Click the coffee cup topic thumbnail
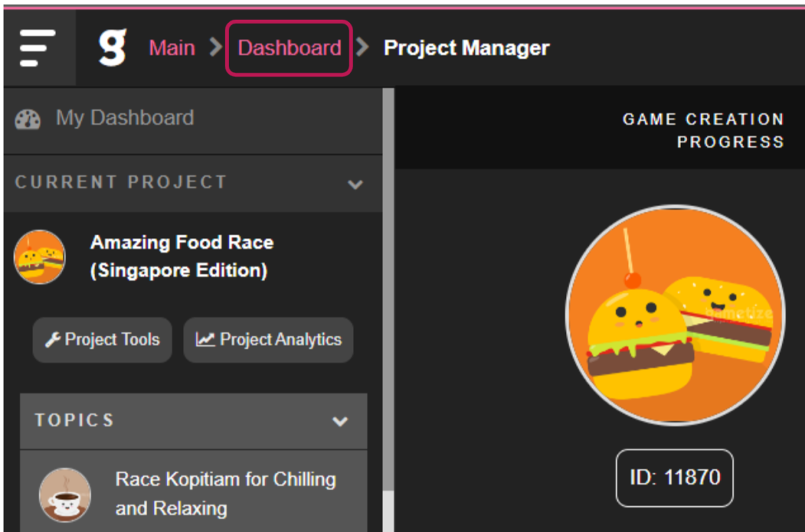Screen dimensions: 805x532 [64, 494]
